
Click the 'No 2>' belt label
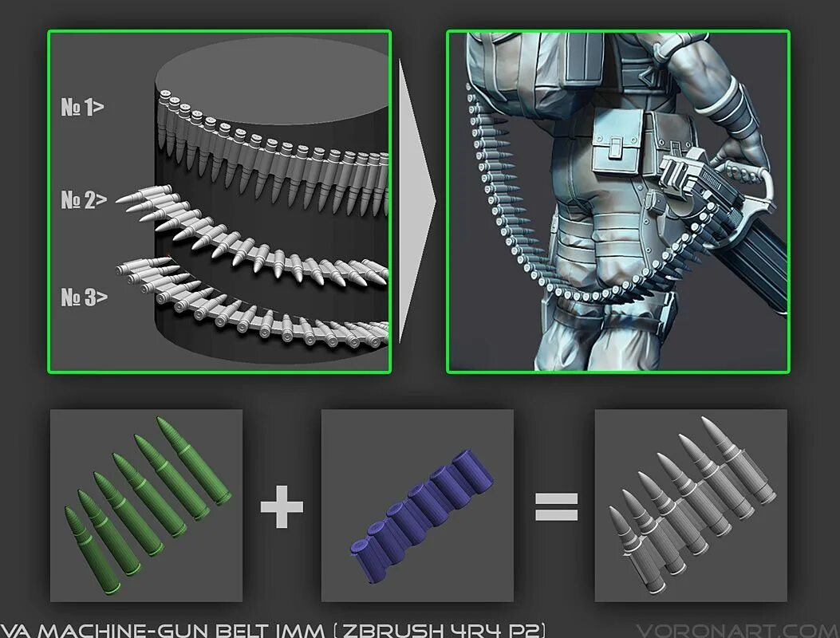84,200
